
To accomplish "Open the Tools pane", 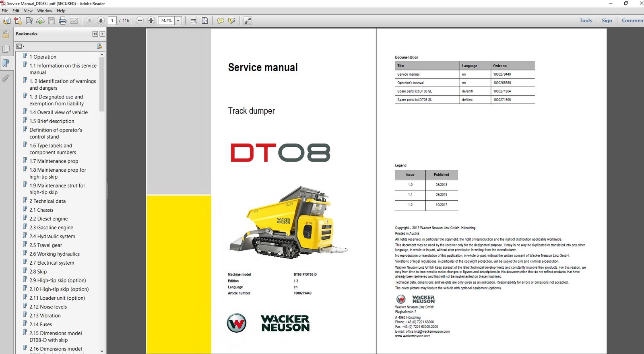I will pos(586,21).
